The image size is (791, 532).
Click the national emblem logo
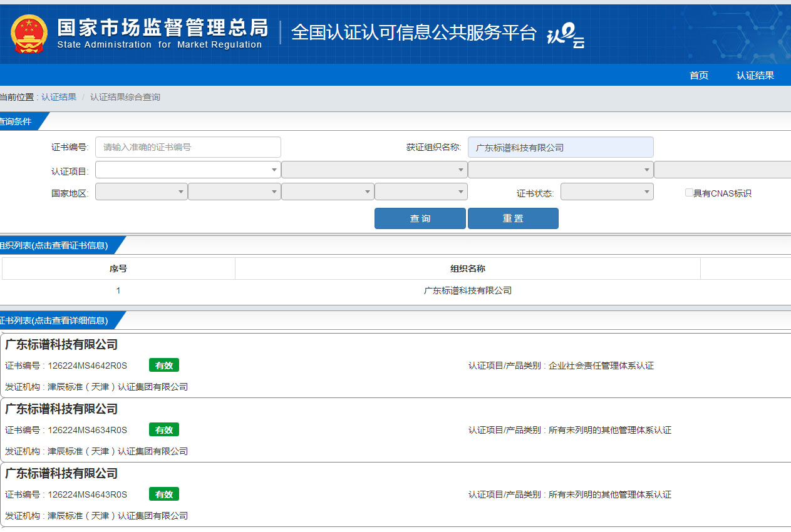pyautogui.click(x=29, y=35)
